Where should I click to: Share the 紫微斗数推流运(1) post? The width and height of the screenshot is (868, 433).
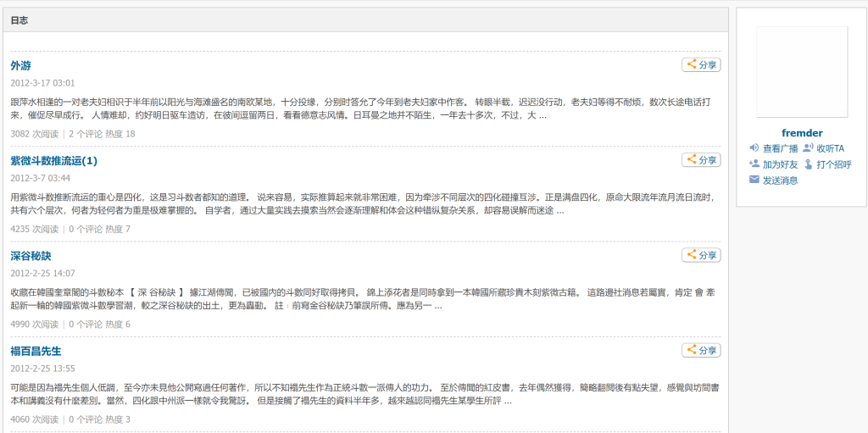tap(701, 160)
